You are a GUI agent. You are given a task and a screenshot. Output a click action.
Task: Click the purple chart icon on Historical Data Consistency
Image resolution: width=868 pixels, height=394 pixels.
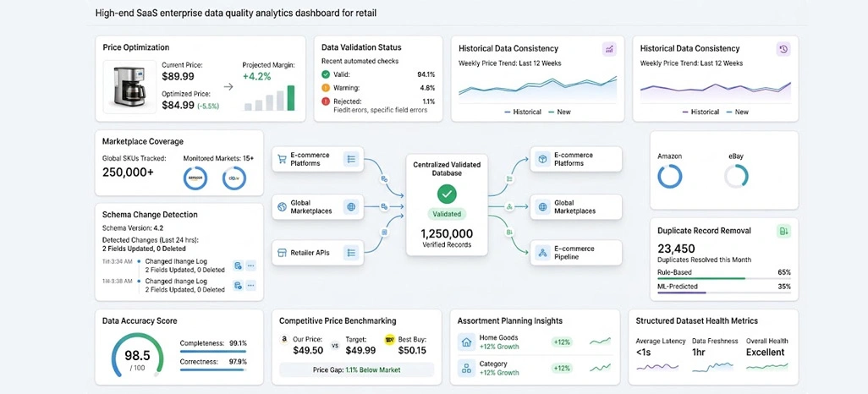point(609,49)
